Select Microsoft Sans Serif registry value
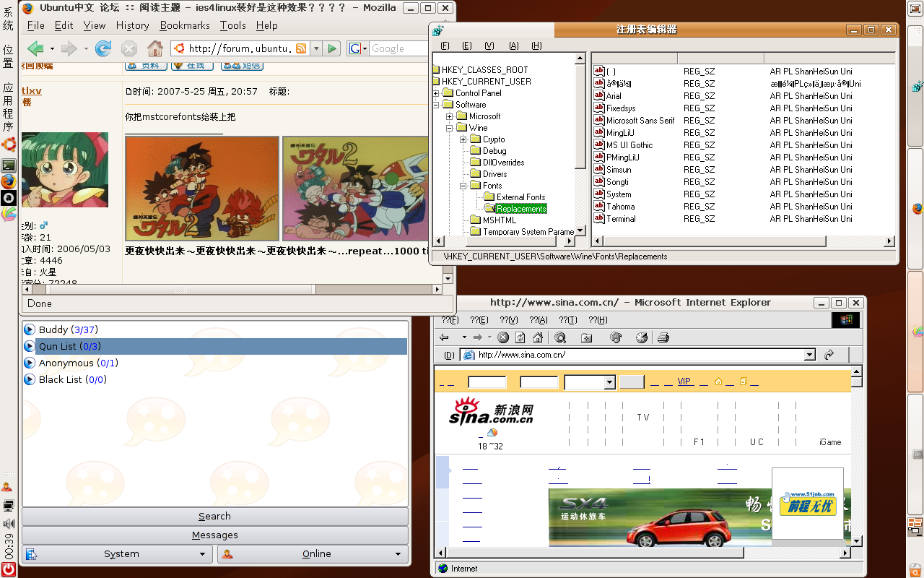This screenshot has width=924, height=578. coord(640,120)
